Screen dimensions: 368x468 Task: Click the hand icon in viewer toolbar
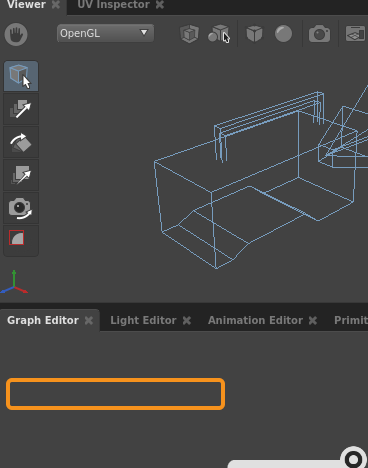click(16, 34)
